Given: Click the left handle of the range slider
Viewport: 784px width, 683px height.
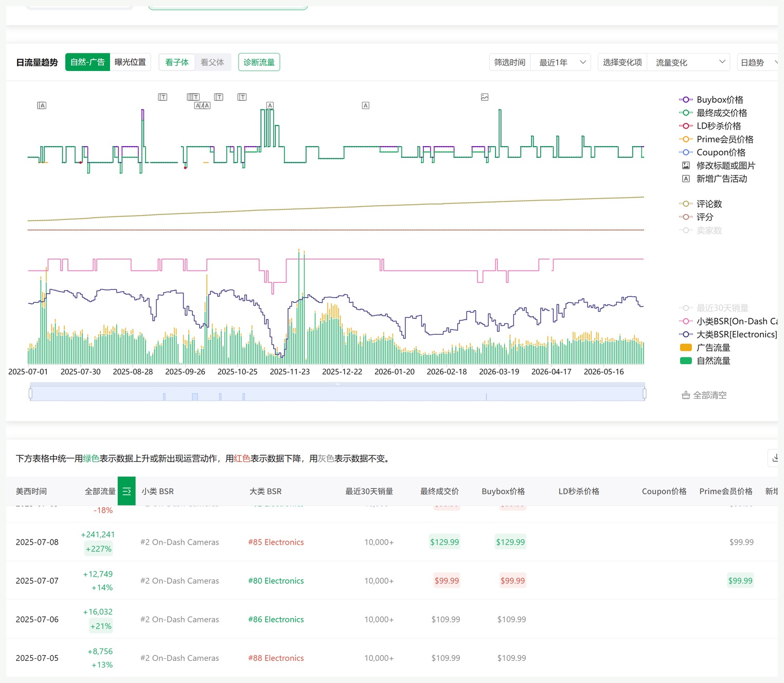Looking at the screenshot, I should pyautogui.click(x=30, y=394).
